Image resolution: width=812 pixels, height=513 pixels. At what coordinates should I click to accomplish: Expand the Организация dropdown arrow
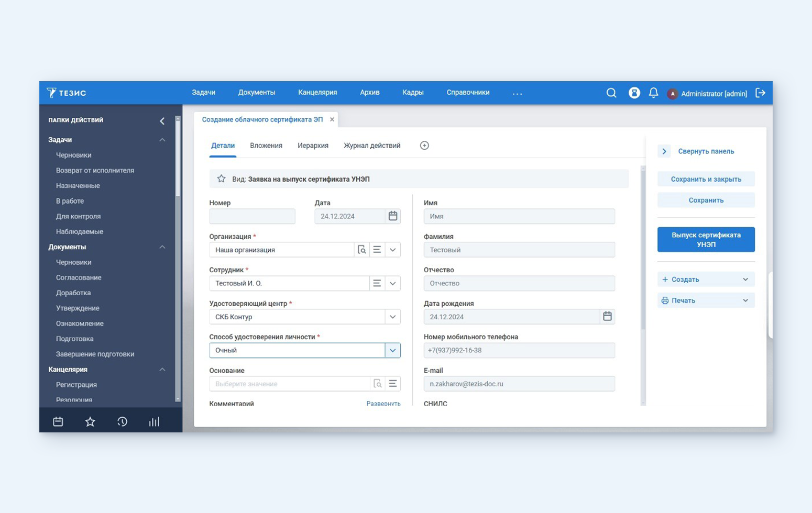(x=392, y=250)
